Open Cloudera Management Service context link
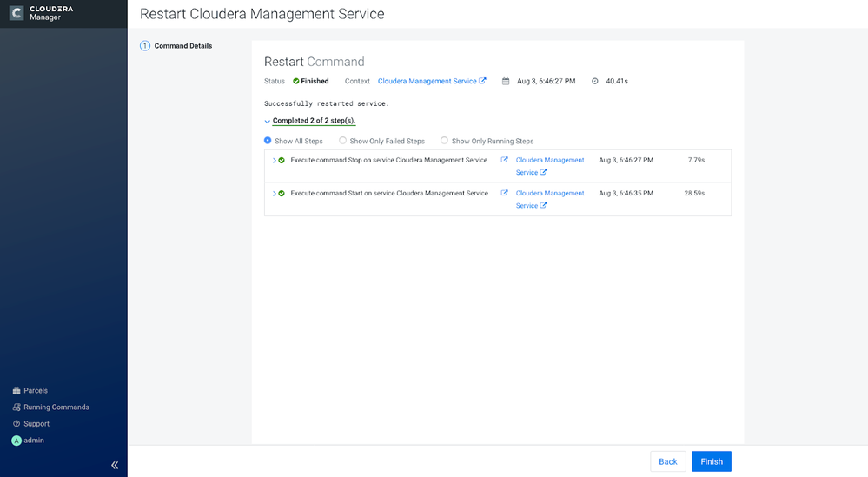The height and width of the screenshot is (477, 868). pos(432,81)
